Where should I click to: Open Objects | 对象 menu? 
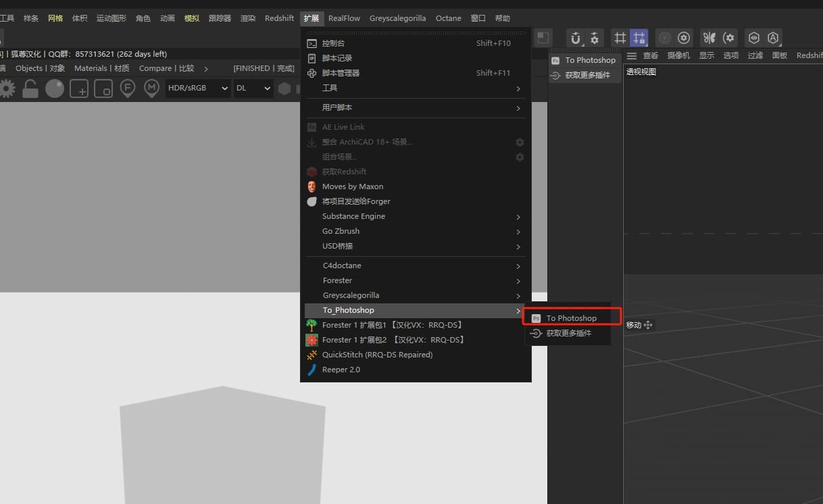41,68
